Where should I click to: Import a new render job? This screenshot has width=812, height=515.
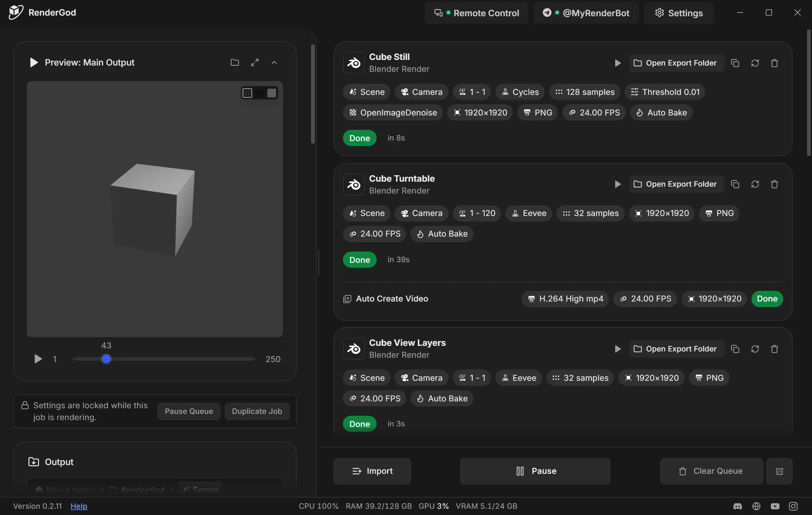[372, 471]
